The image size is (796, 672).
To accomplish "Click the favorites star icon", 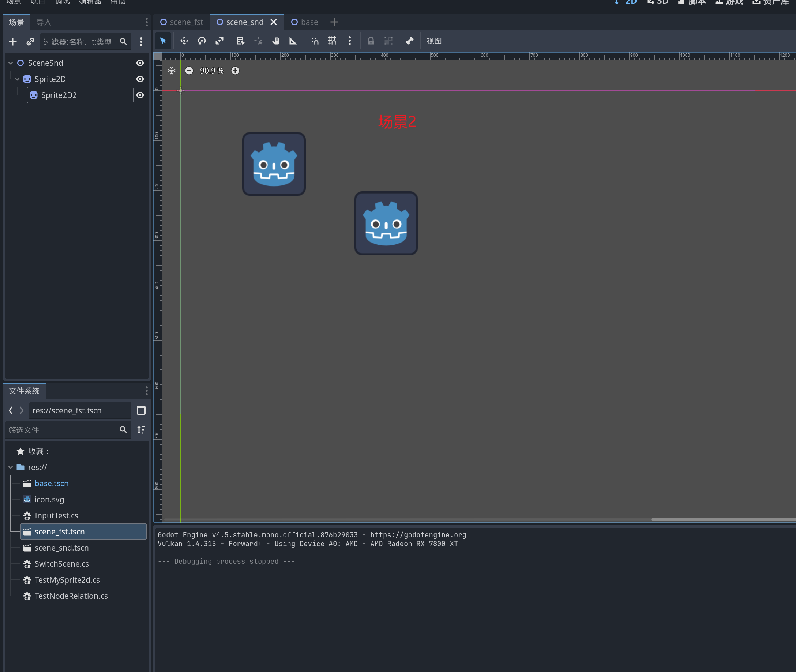I will [x=20, y=451].
